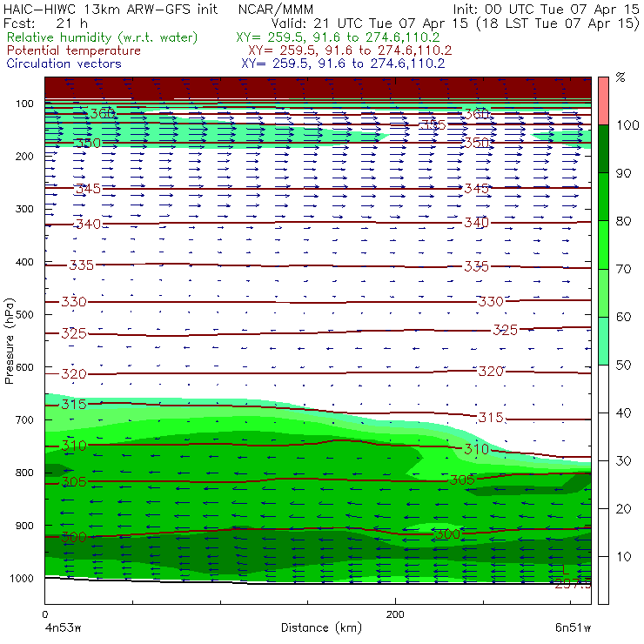Click the '6n51w' end coordinate label
The height and width of the screenshot is (644, 644).
point(573,627)
